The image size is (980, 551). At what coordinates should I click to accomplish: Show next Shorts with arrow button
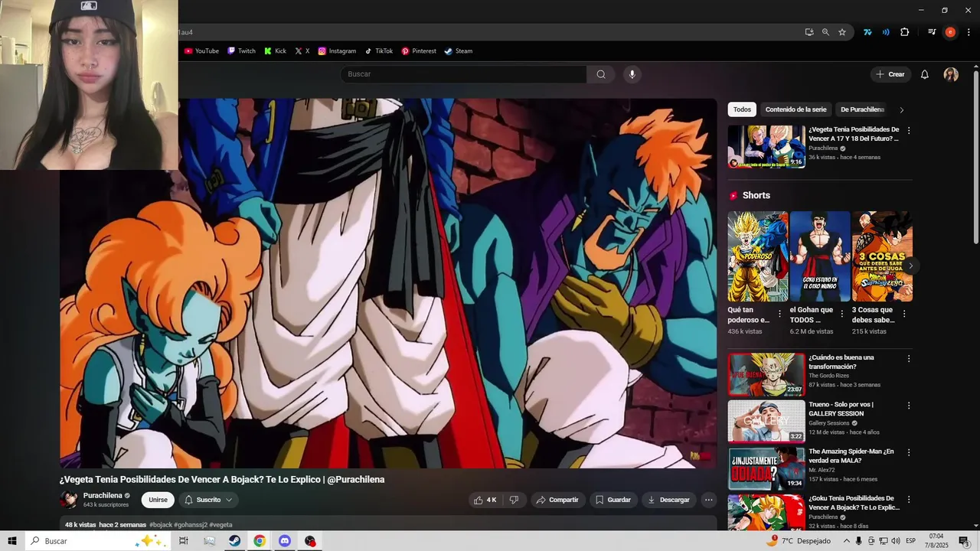pos(911,266)
